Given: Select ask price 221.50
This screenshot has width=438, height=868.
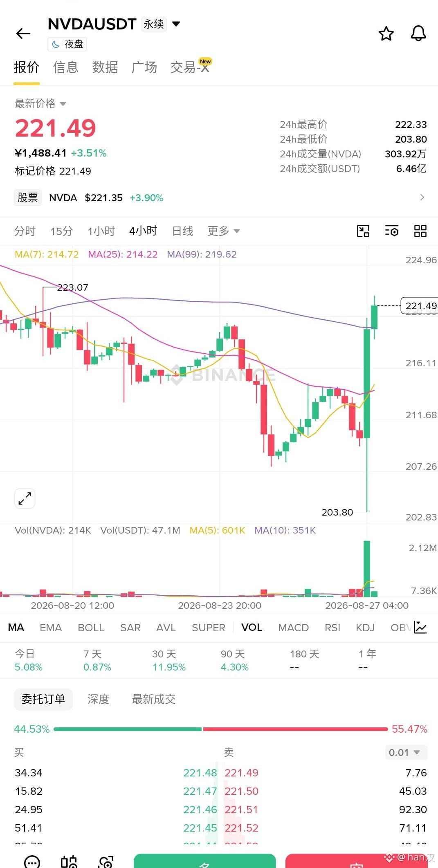Looking at the screenshot, I should point(242,791).
